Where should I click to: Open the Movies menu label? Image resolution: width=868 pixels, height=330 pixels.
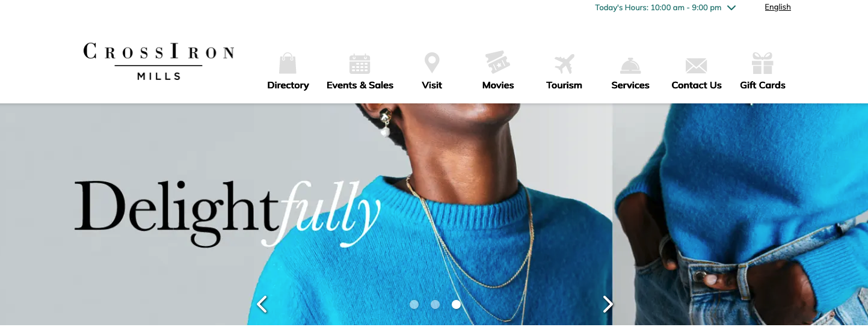click(498, 85)
